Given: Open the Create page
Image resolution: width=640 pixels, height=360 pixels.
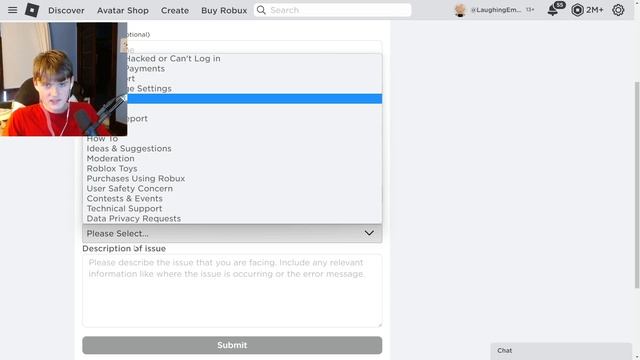Looking at the screenshot, I should pyautogui.click(x=175, y=10).
